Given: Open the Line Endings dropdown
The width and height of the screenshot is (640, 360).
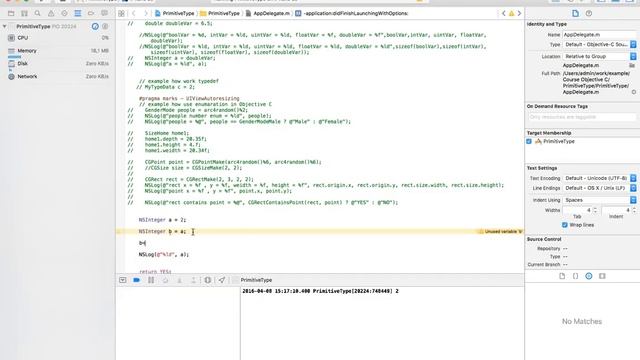Looking at the screenshot, I should tap(599, 188).
